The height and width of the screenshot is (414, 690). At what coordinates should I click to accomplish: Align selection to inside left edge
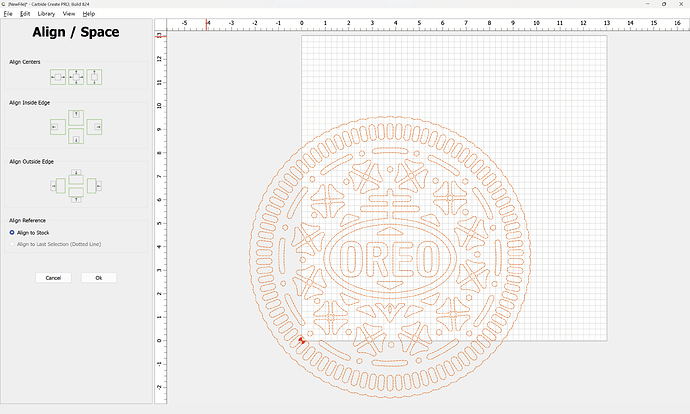coord(58,126)
